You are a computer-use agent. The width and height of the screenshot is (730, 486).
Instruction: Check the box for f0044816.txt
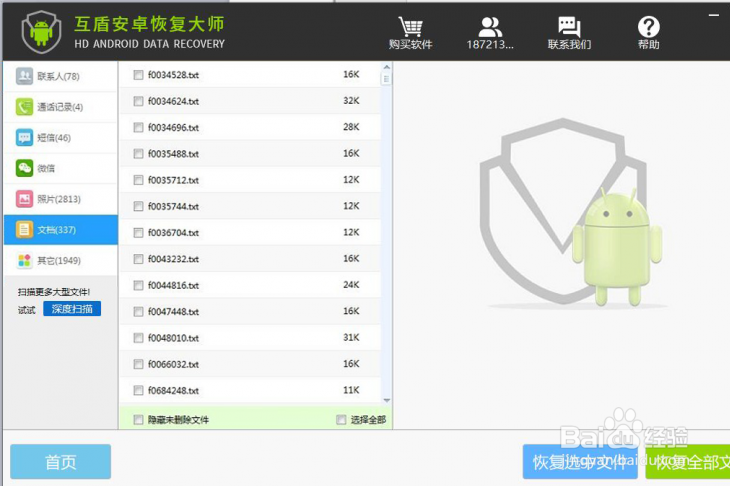click(x=138, y=285)
